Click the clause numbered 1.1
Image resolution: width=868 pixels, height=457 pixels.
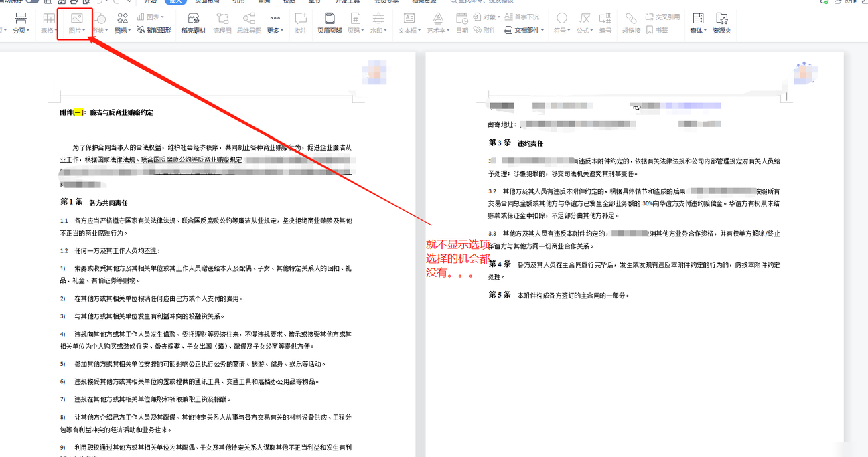206,227
